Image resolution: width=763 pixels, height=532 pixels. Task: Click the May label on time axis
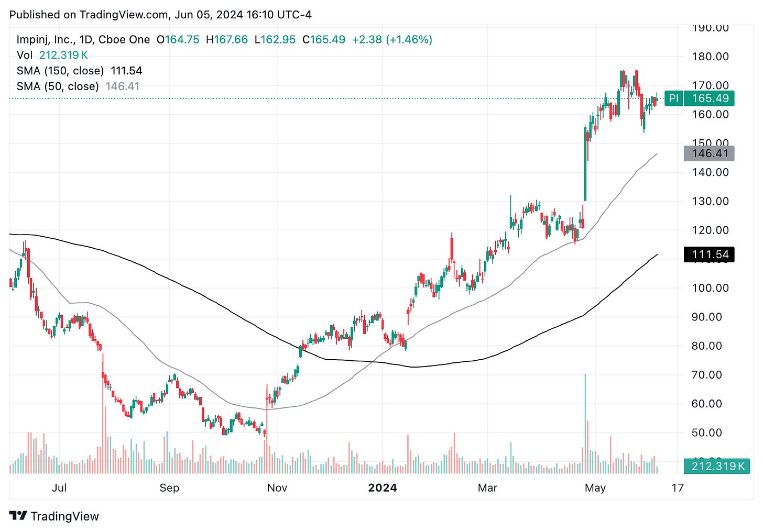[x=595, y=488]
